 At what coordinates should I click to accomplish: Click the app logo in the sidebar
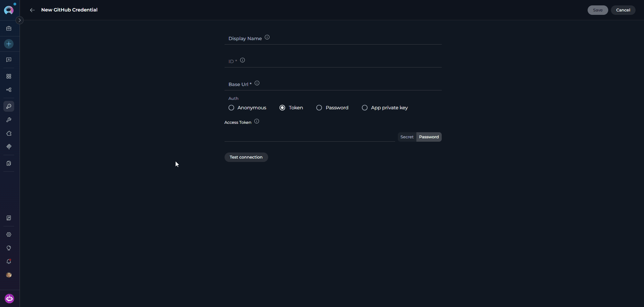[9, 10]
